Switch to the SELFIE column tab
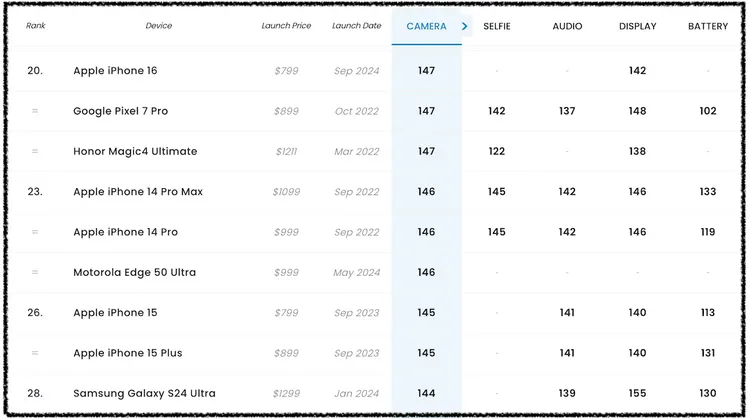The width and height of the screenshot is (750, 419). (x=496, y=27)
